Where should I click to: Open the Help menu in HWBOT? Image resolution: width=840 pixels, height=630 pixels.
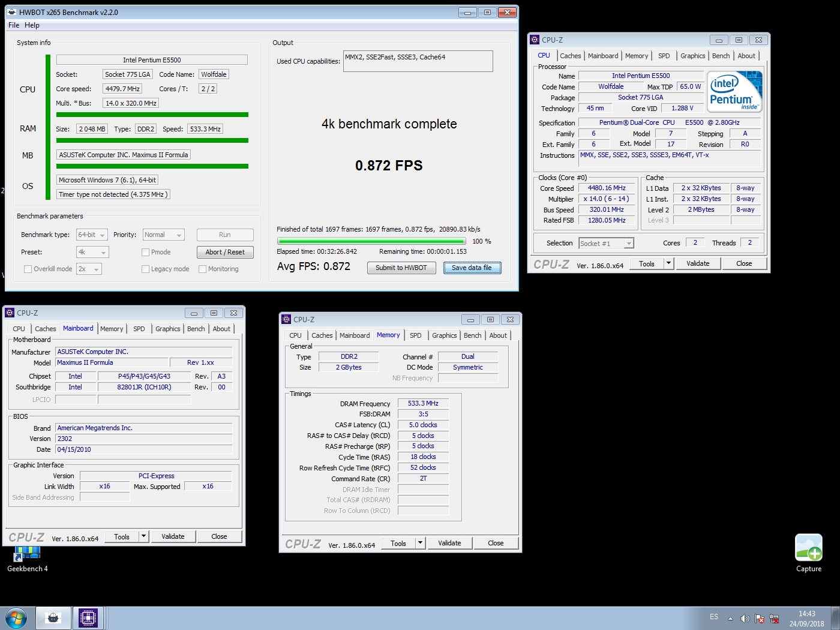click(32, 25)
